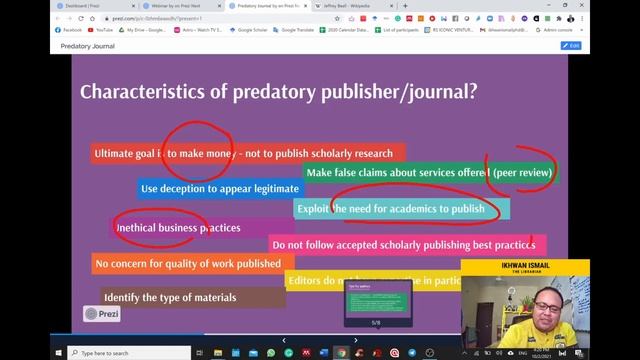Image resolution: width=640 pixels, height=360 pixels.
Task: Open Telegram from taskbar
Action: coord(412,353)
